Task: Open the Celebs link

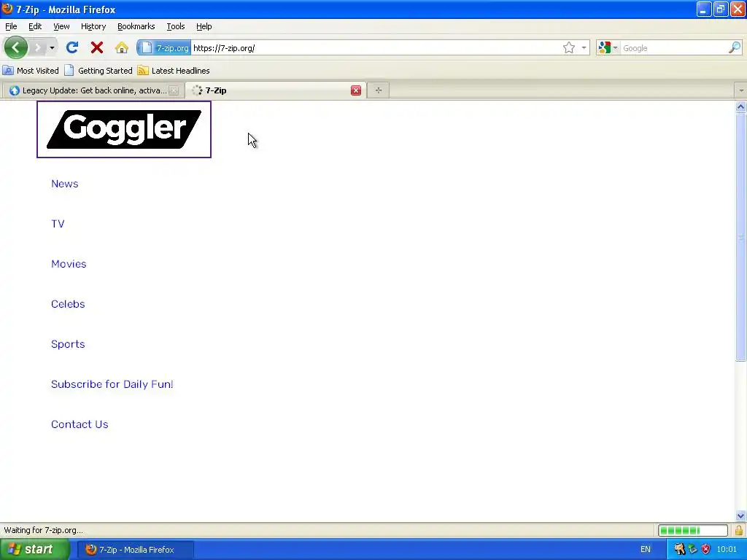Action: [x=68, y=304]
